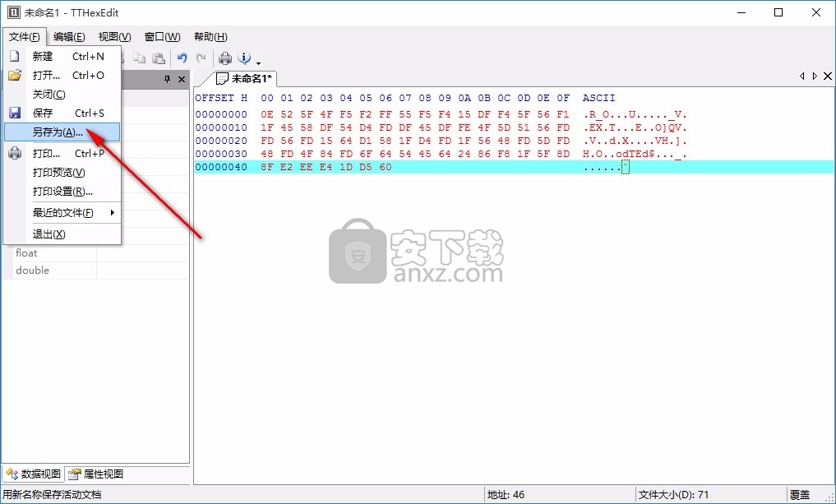Click hex byte 8F in row 00000040
This screenshot has height=504, width=836.
point(267,168)
